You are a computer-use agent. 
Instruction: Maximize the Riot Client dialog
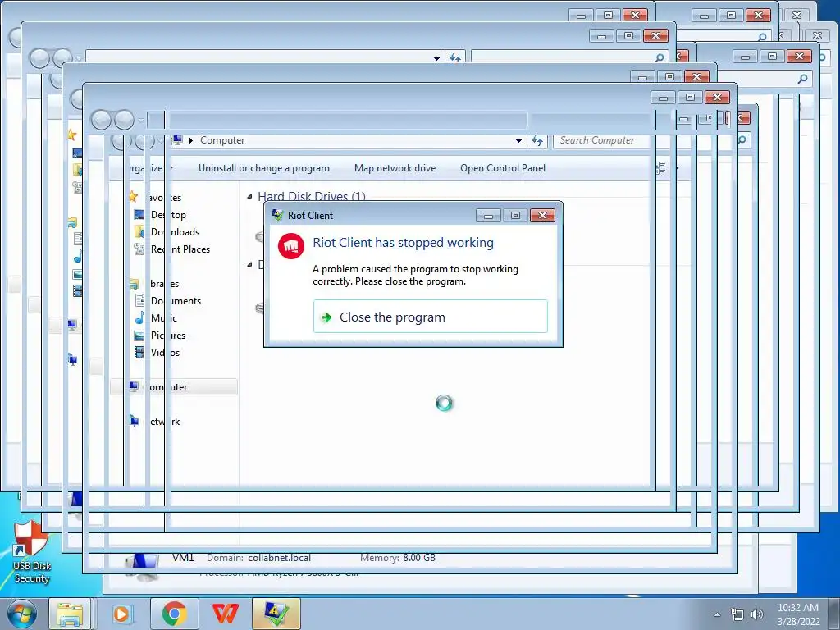pos(515,216)
